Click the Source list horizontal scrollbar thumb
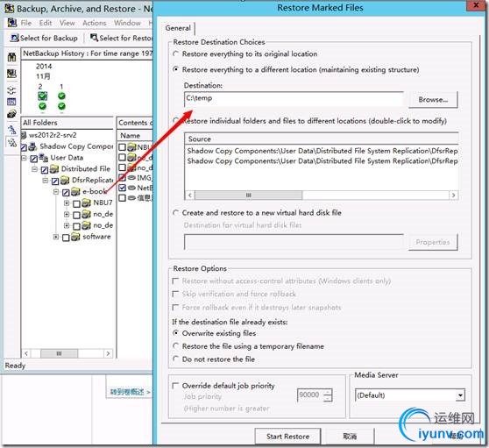489x448 pixels. 248,196
